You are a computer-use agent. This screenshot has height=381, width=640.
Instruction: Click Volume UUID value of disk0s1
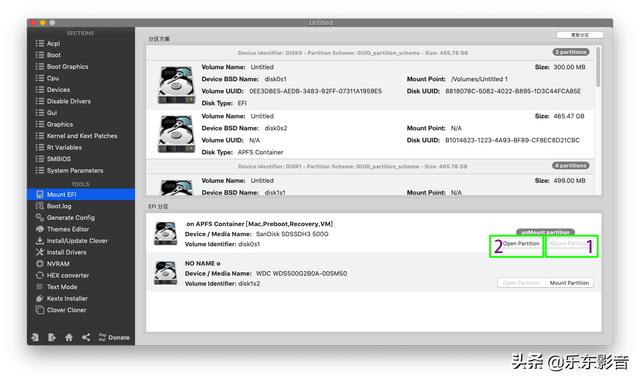316,91
